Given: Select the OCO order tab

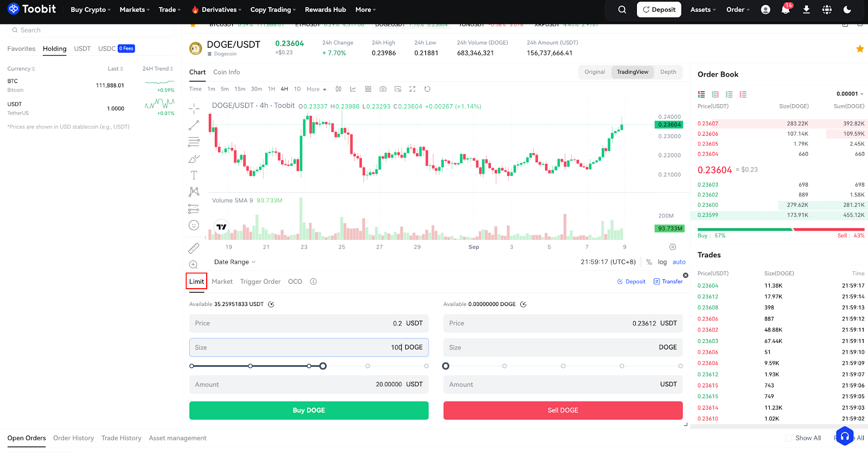Looking at the screenshot, I should pyautogui.click(x=295, y=282).
